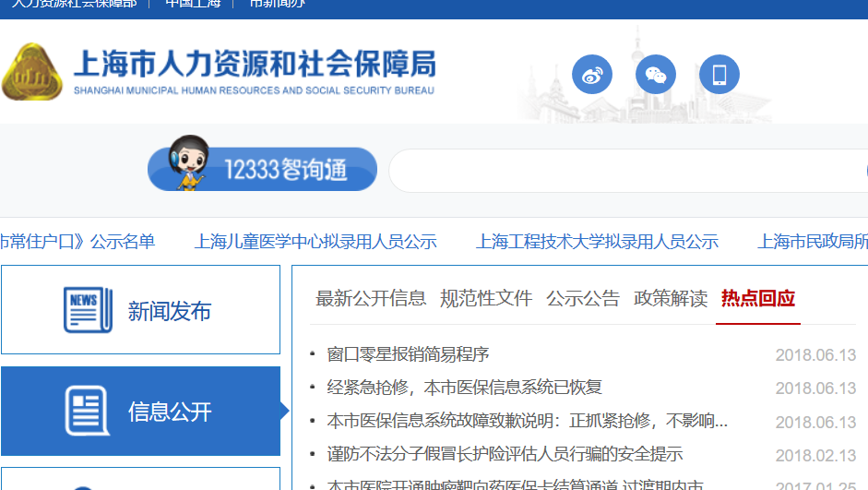Open 信息公开 section label

click(170, 412)
